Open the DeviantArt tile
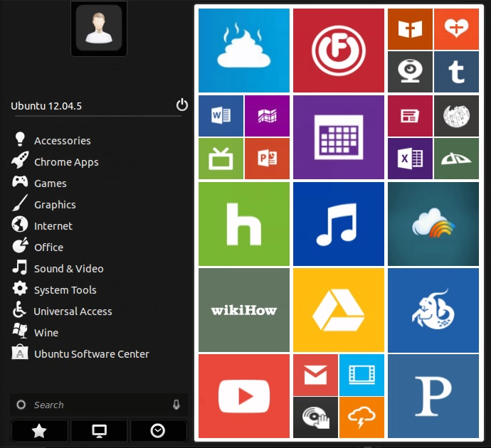The width and height of the screenshot is (491, 448). point(456,159)
